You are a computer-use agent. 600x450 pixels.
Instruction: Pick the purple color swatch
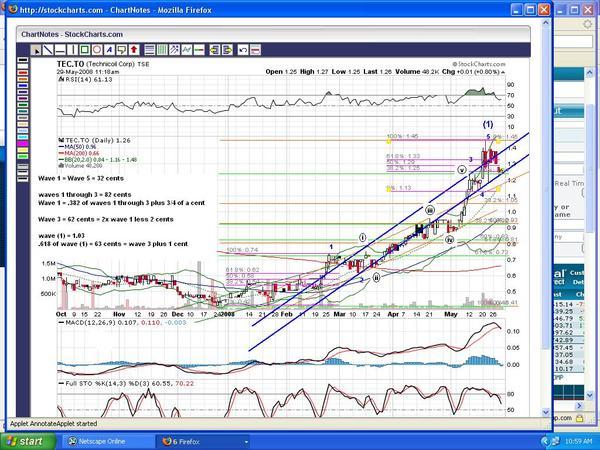coord(23,98)
